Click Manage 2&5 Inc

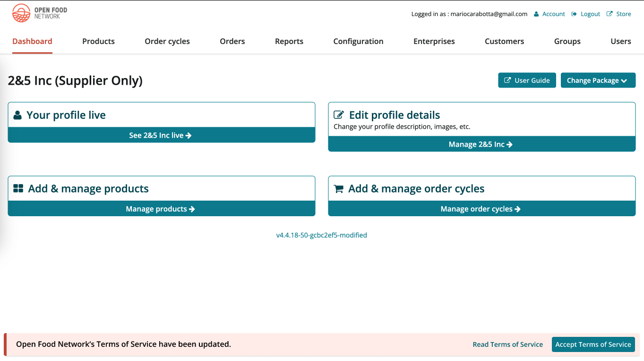(481, 144)
